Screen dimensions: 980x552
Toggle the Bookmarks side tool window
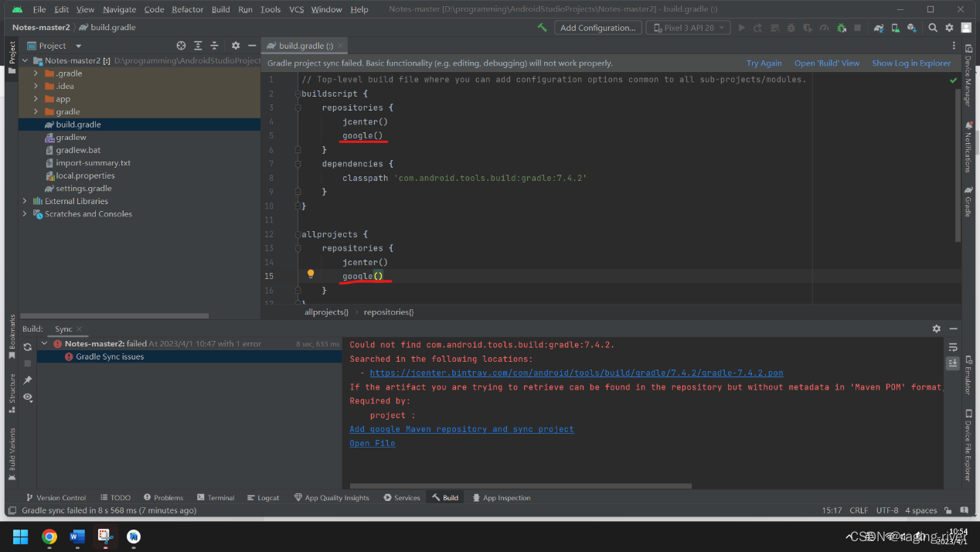click(x=12, y=337)
